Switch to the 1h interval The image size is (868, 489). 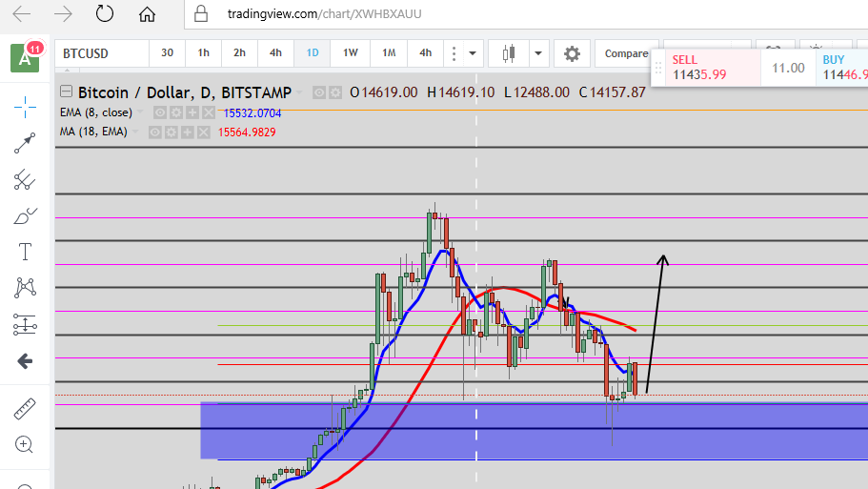tap(203, 53)
